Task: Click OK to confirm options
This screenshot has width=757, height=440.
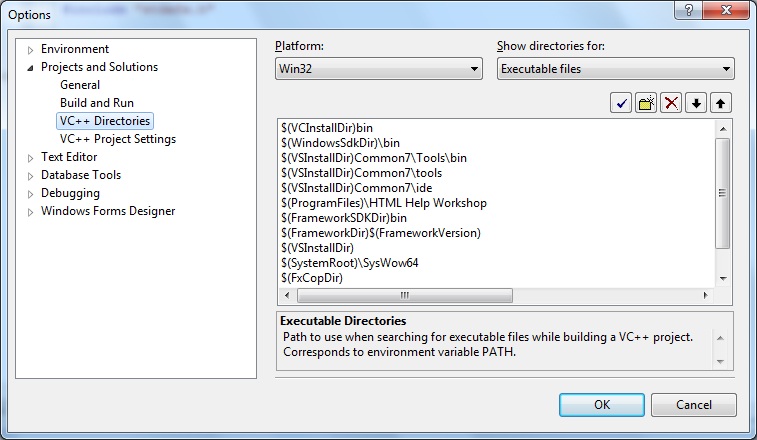Action: tap(601, 405)
